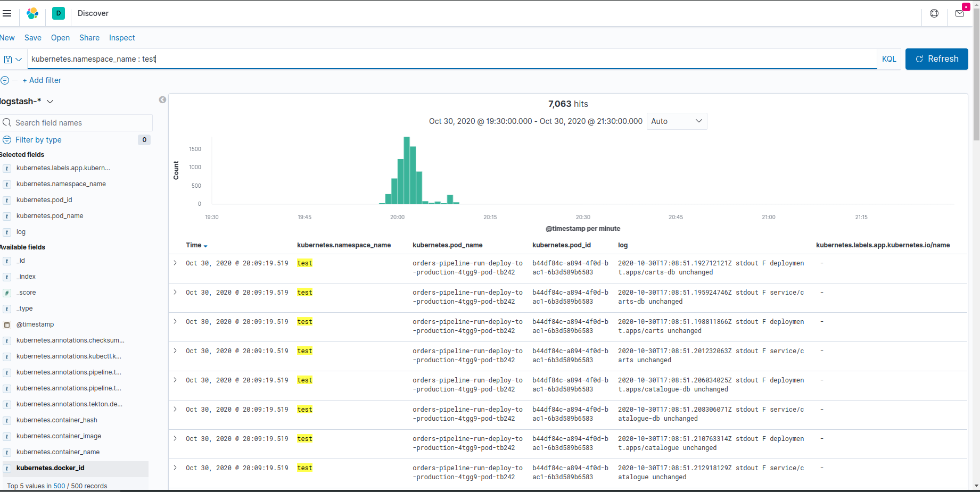The image size is (980, 492).
Task: Open the newsfeed envelope icon
Action: click(x=960, y=13)
